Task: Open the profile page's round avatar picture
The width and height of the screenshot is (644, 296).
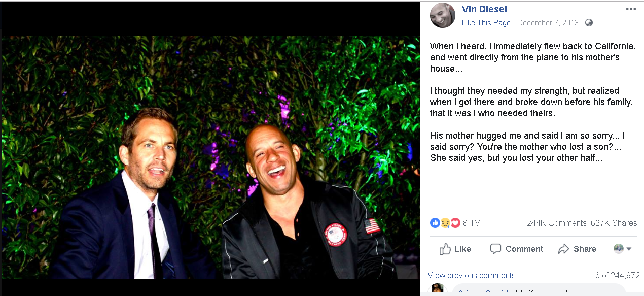Action: [x=442, y=15]
